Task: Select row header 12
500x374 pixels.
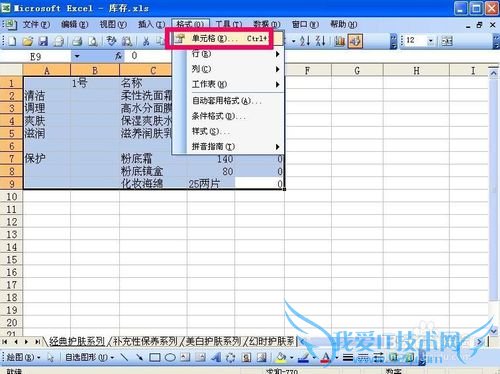Action: coord(12,222)
